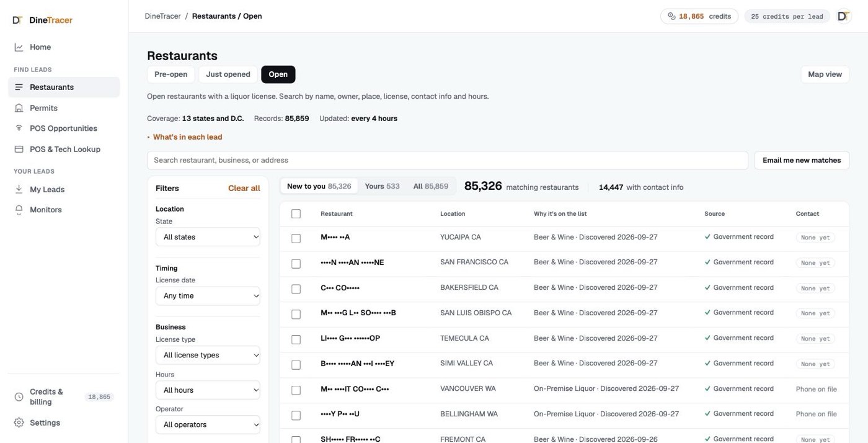Open Map view
This screenshot has height=443, width=868.
coord(825,74)
